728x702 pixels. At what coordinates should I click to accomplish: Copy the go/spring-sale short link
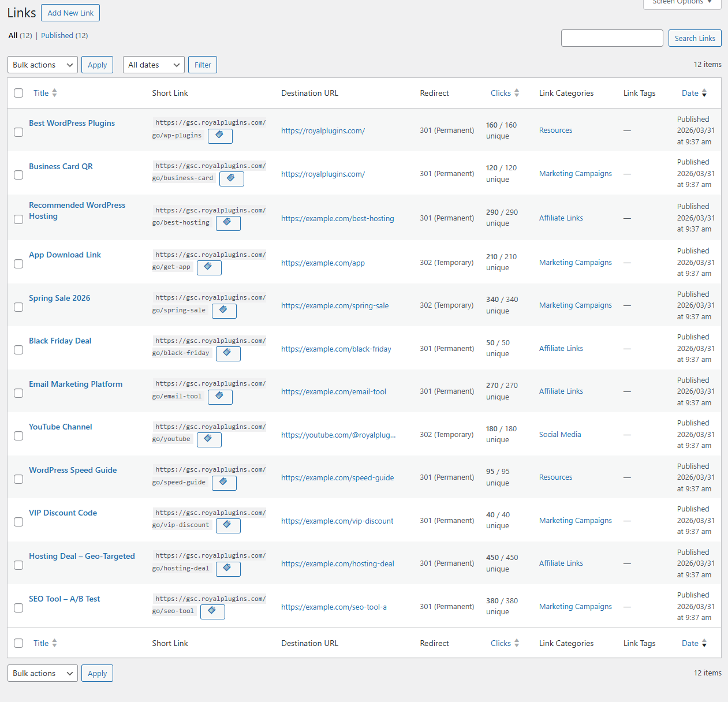tap(224, 311)
